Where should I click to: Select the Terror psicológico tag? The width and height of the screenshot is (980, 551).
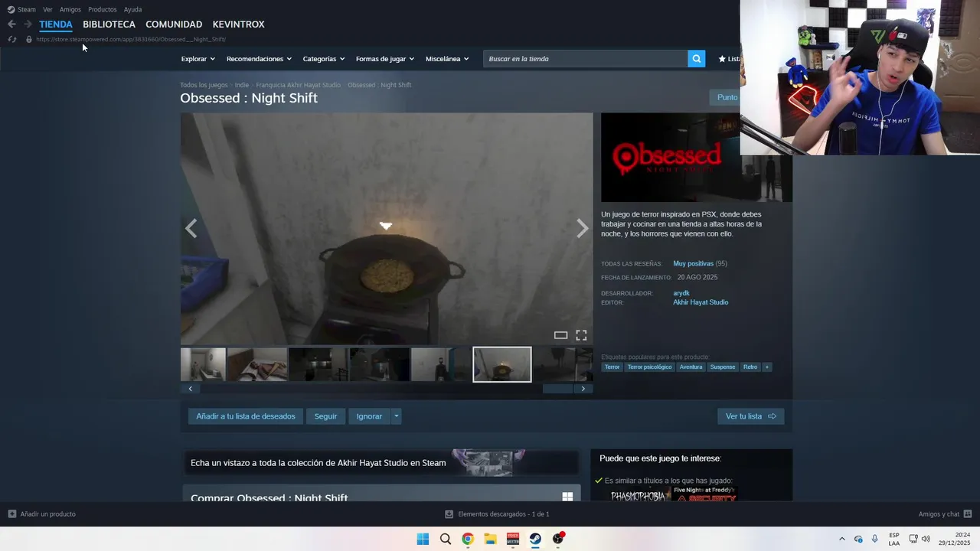point(649,367)
